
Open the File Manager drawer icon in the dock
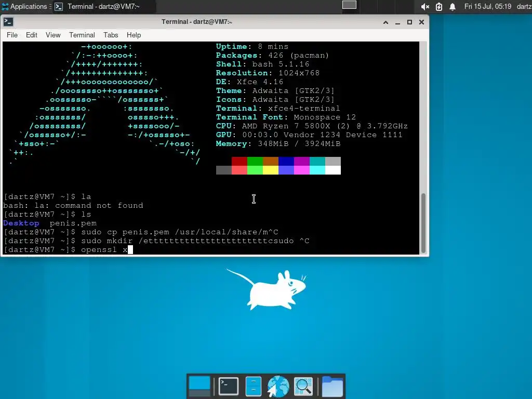coord(254,386)
